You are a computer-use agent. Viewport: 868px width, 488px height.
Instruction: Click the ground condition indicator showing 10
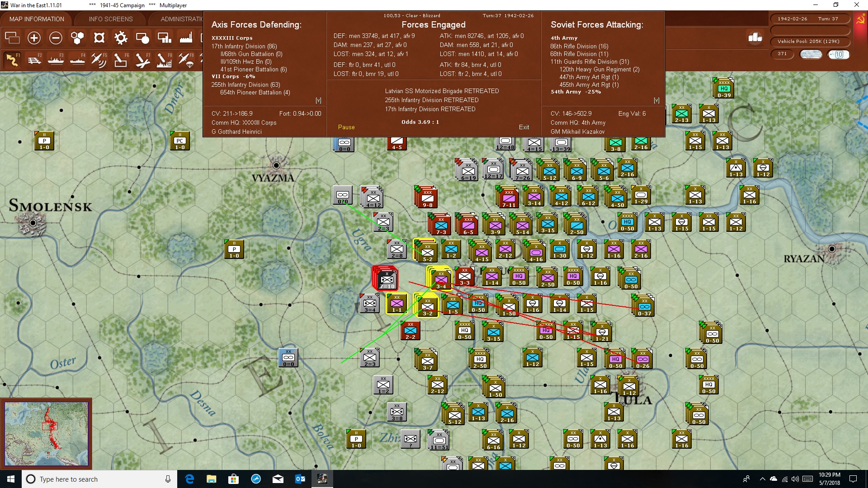click(x=839, y=54)
